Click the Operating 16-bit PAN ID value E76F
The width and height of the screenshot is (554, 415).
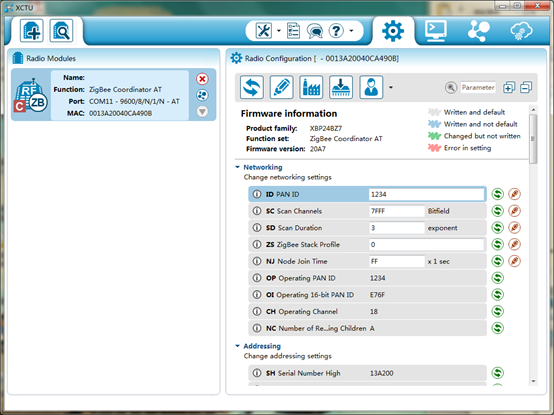pos(377,295)
